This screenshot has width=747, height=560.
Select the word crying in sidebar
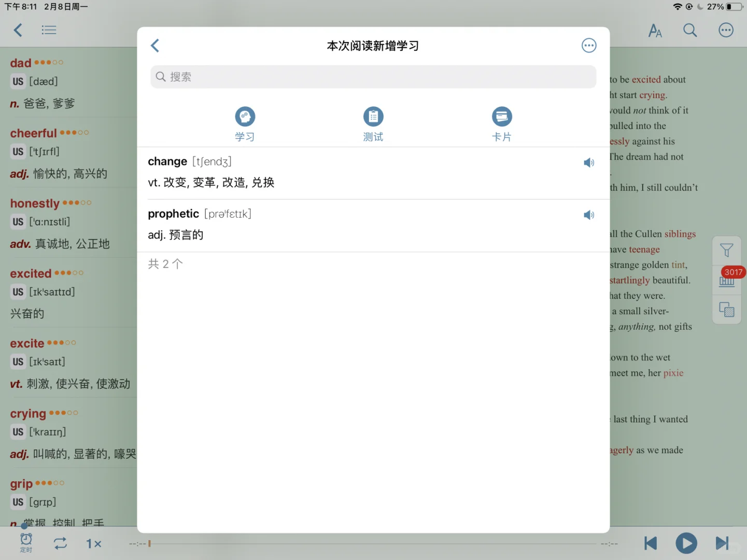(28, 414)
